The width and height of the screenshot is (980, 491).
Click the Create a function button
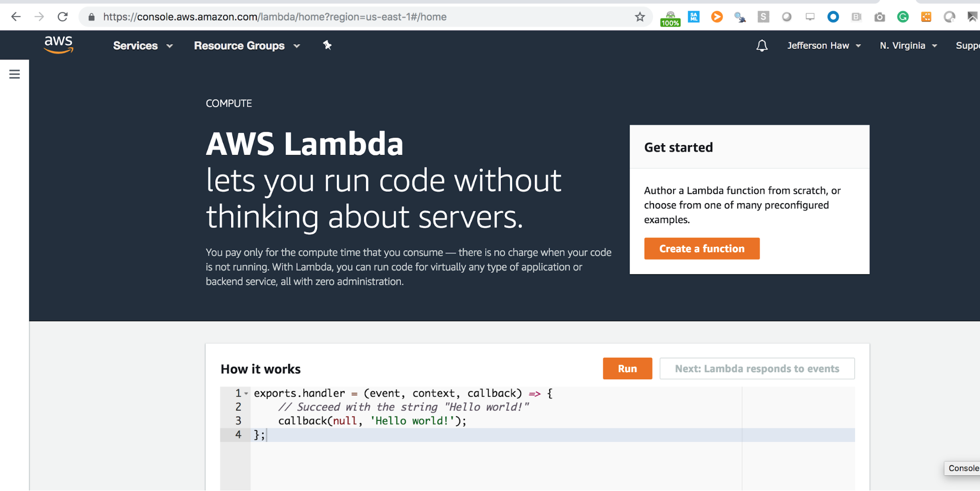point(702,249)
